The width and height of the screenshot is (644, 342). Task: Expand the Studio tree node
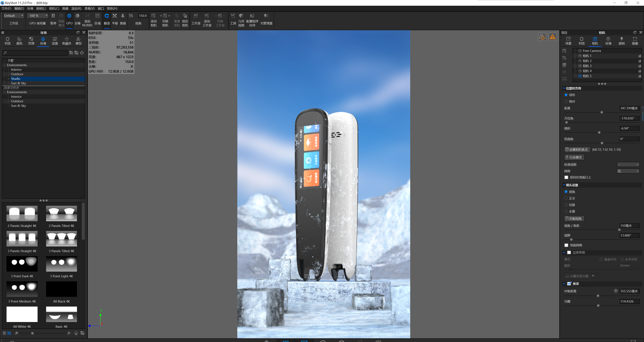(9, 79)
